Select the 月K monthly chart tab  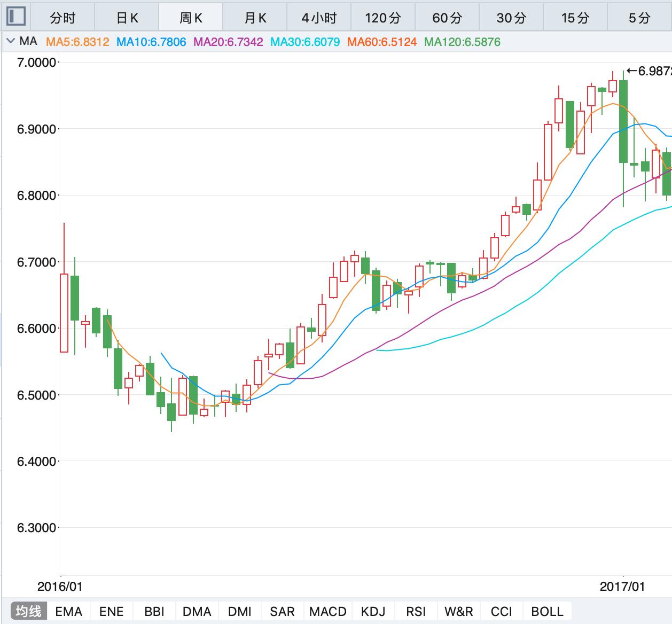click(255, 18)
